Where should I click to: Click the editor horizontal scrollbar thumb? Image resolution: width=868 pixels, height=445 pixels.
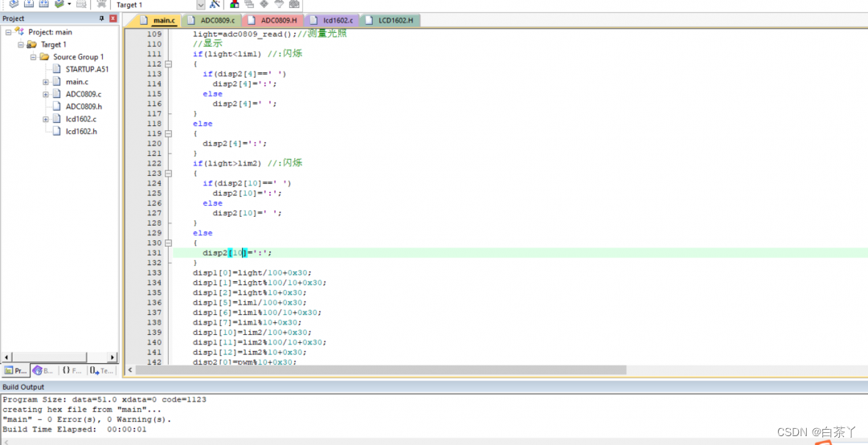click(x=381, y=369)
